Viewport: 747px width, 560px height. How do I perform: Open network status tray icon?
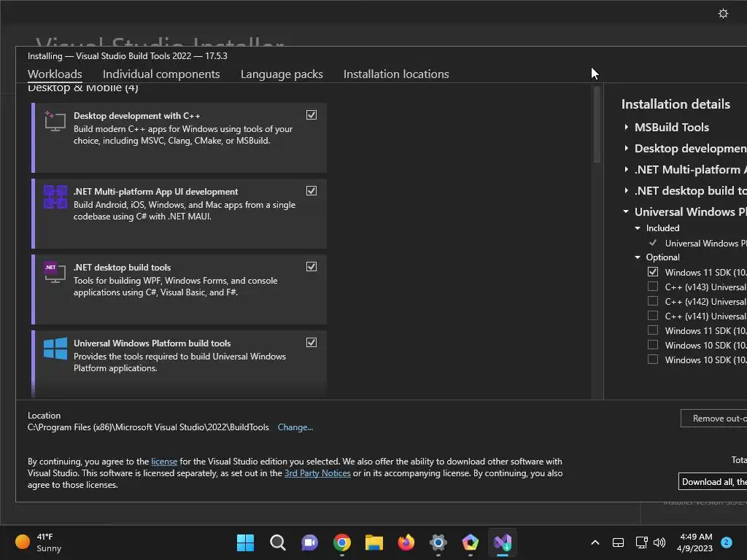(x=641, y=542)
